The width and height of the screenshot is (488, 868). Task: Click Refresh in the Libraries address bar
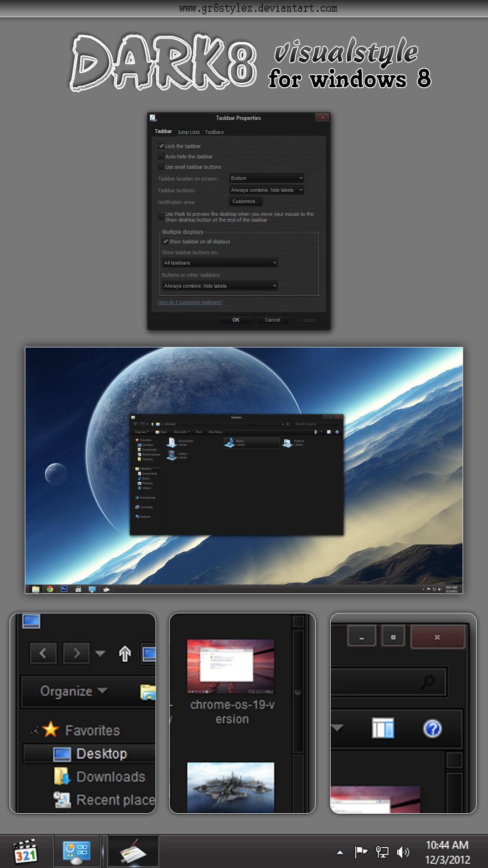pos(288,424)
